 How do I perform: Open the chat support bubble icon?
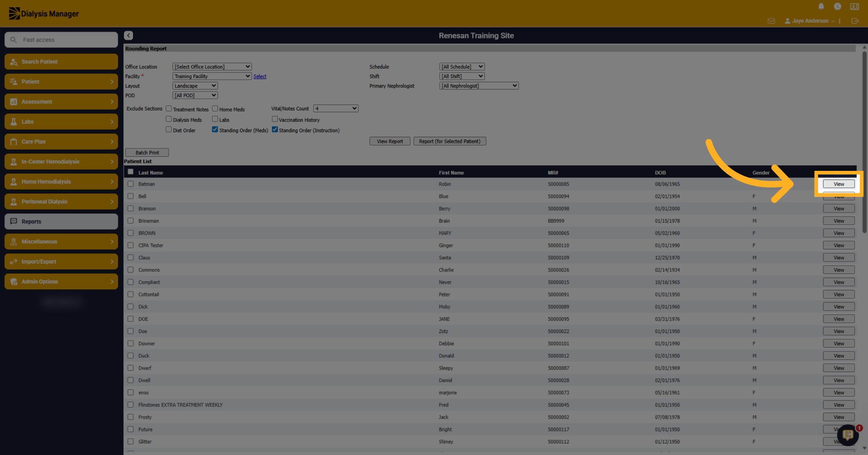tap(848, 435)
